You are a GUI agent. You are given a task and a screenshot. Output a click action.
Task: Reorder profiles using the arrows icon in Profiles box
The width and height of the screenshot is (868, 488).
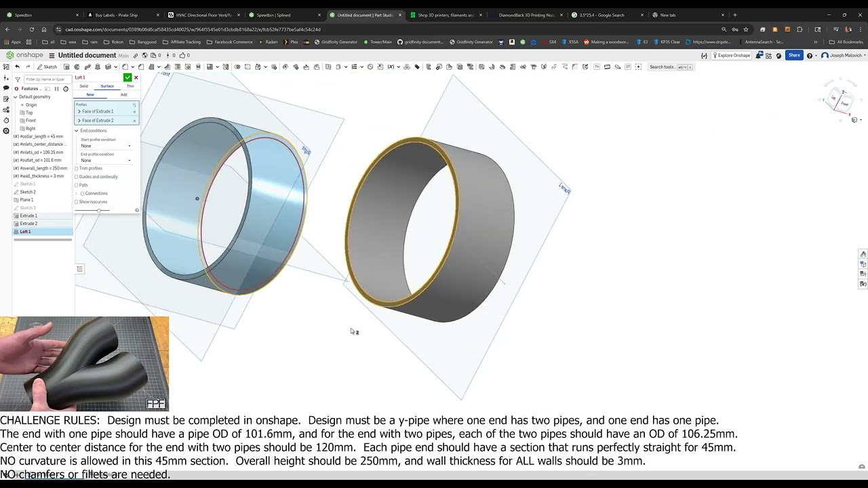[134, 105]
